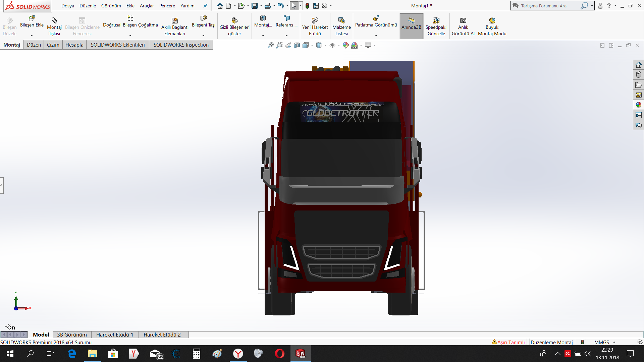Image resolution: width=644 pixels, height=362 pixels.
Task: Toggle the Select cursor tool
Action: click(294, 6)
